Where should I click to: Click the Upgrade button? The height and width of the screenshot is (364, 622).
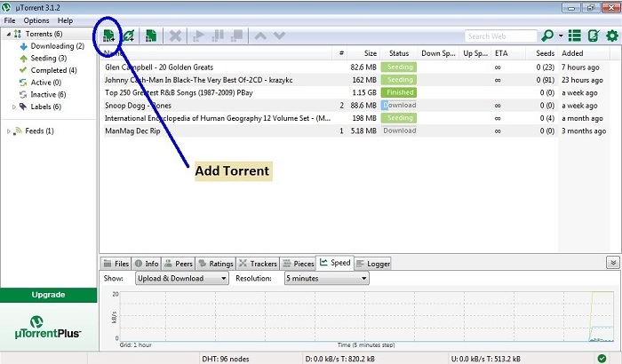[48, 295]
